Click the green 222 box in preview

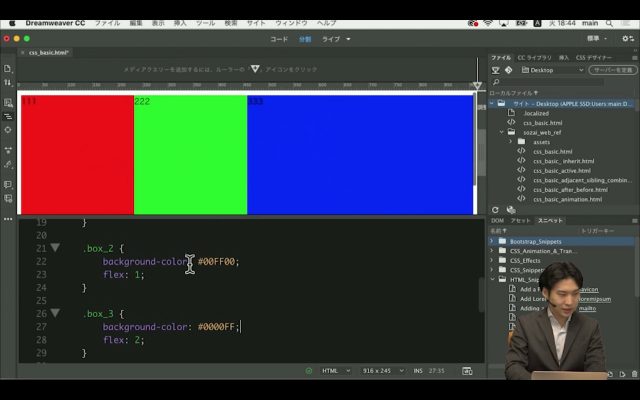[190, 155]
